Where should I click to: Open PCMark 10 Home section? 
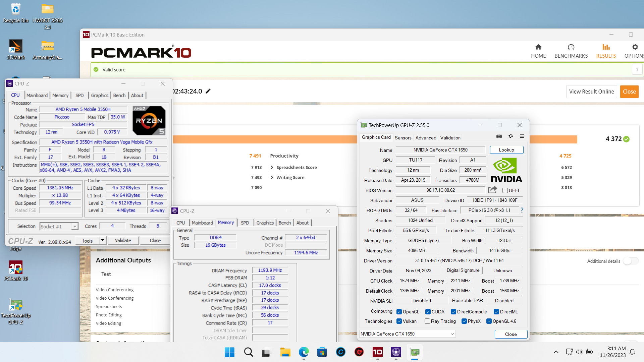(538, 51)
